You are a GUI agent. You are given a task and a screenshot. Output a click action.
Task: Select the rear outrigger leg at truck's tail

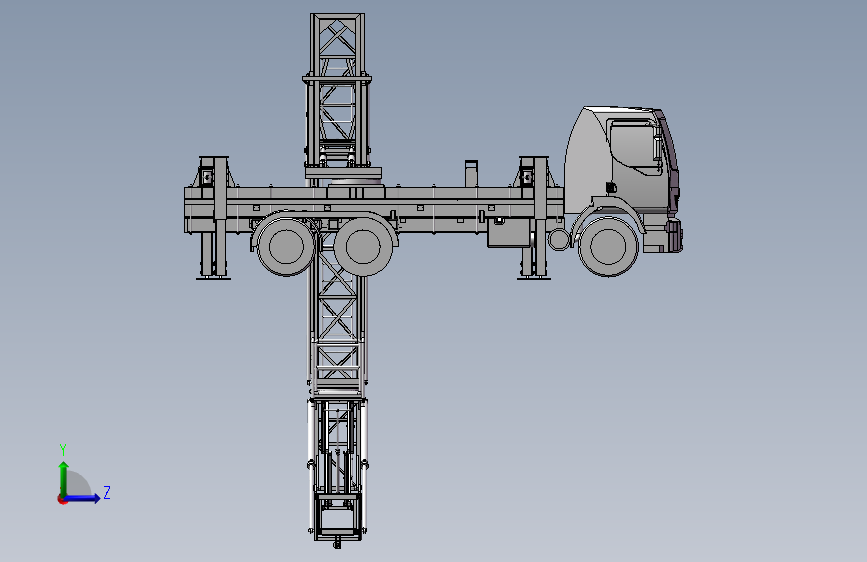(x=213, y=217)
